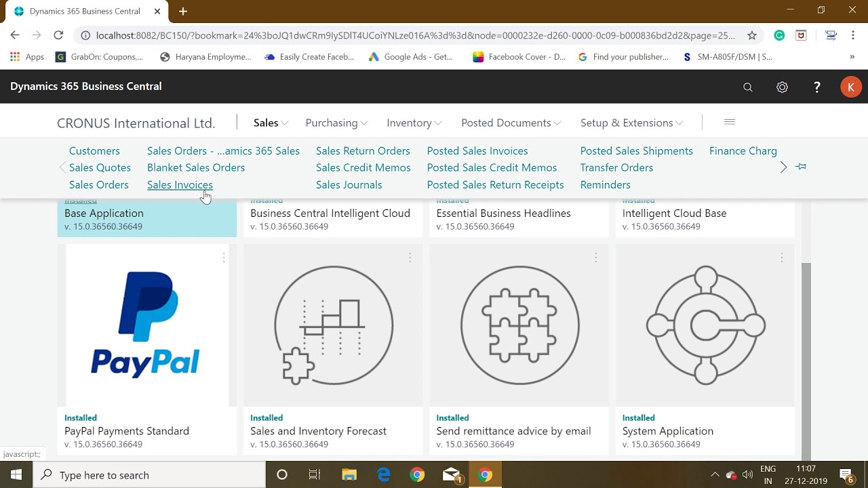
Task: Open notification center on taskbar
Action: click(x=846, y=475)
